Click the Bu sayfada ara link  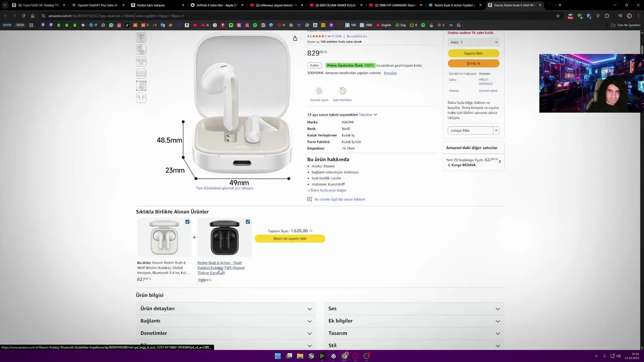(357, 36)
